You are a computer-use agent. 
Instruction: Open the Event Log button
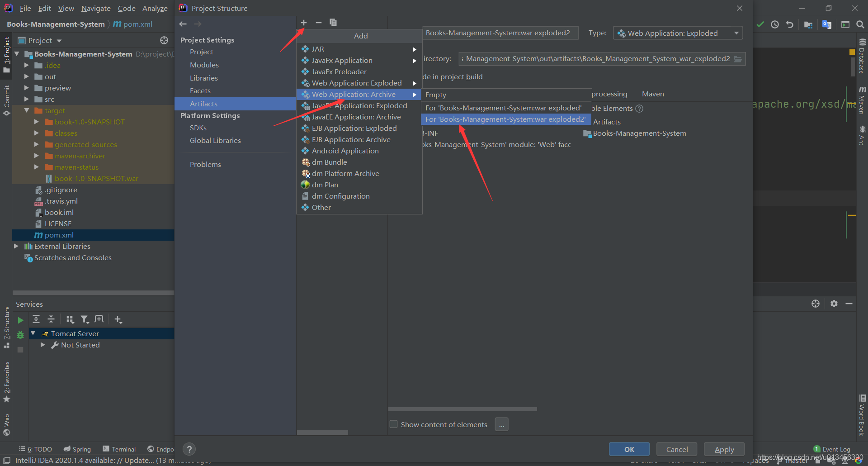click(832, 449)
